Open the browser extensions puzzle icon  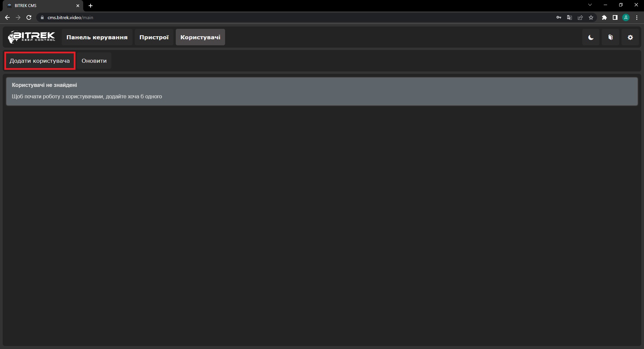tap(604, 17)
